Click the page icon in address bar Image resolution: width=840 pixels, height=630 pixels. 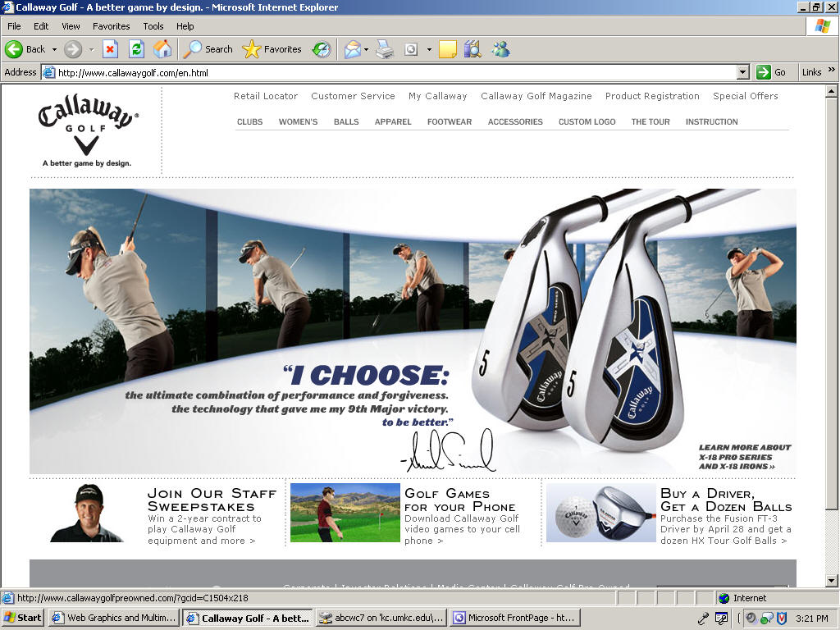coord(48,72)
